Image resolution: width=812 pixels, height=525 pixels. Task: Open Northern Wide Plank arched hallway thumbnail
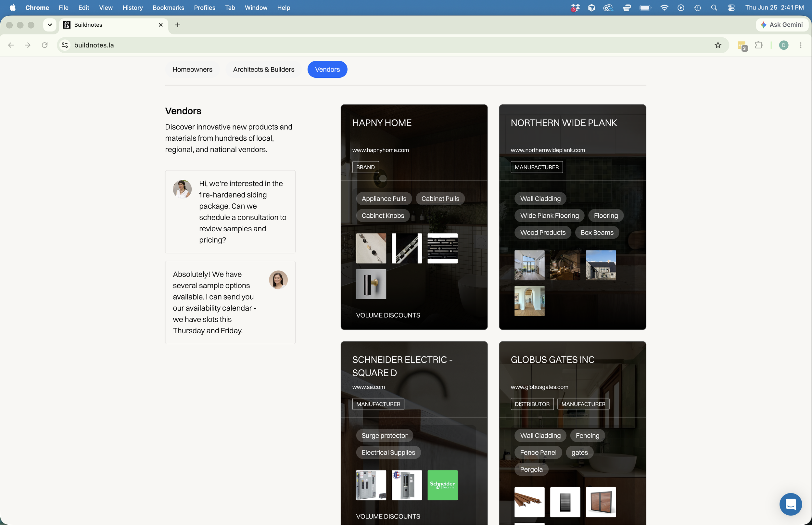(x=529, y=301)
